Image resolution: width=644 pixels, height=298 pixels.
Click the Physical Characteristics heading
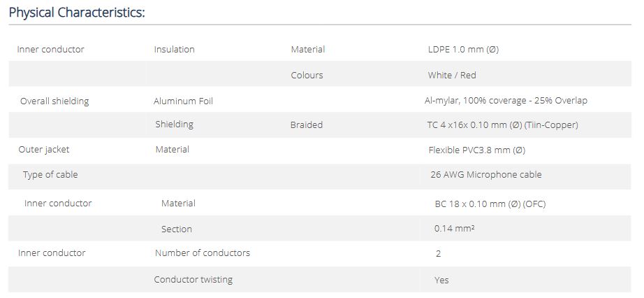point(77,13)
